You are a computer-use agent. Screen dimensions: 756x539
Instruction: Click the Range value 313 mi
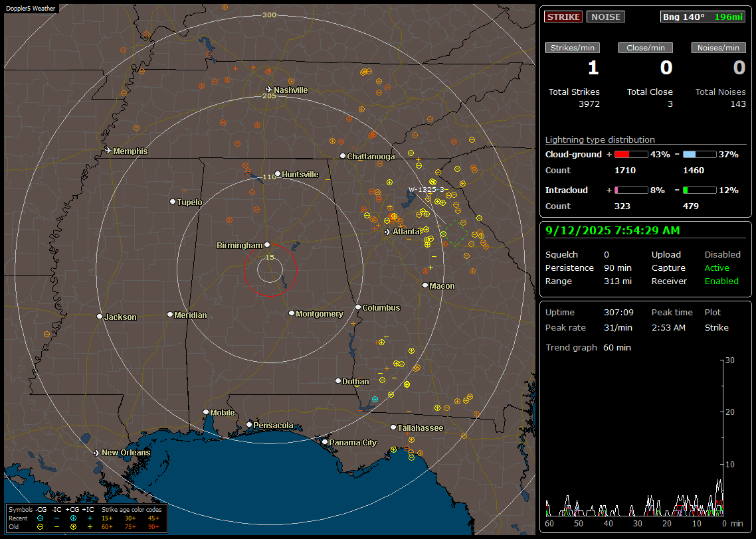point(618,281)
